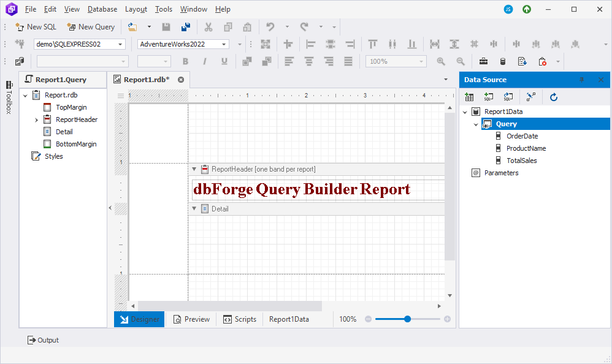Click the zoom slider minus button
Viewport: 612px width, 364px height.
368,319
